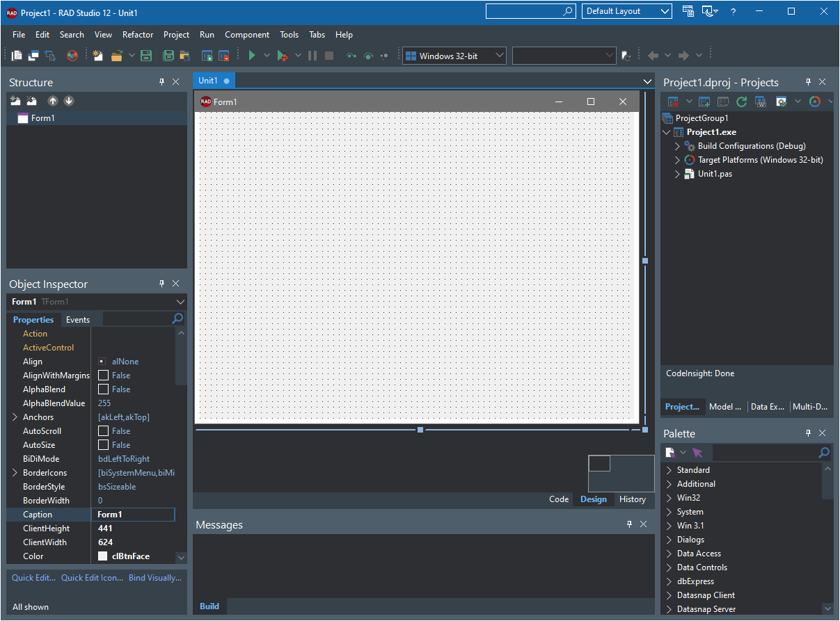Click the Open file folder icon
The image size is (840, 621).
(x=117, y=56)
